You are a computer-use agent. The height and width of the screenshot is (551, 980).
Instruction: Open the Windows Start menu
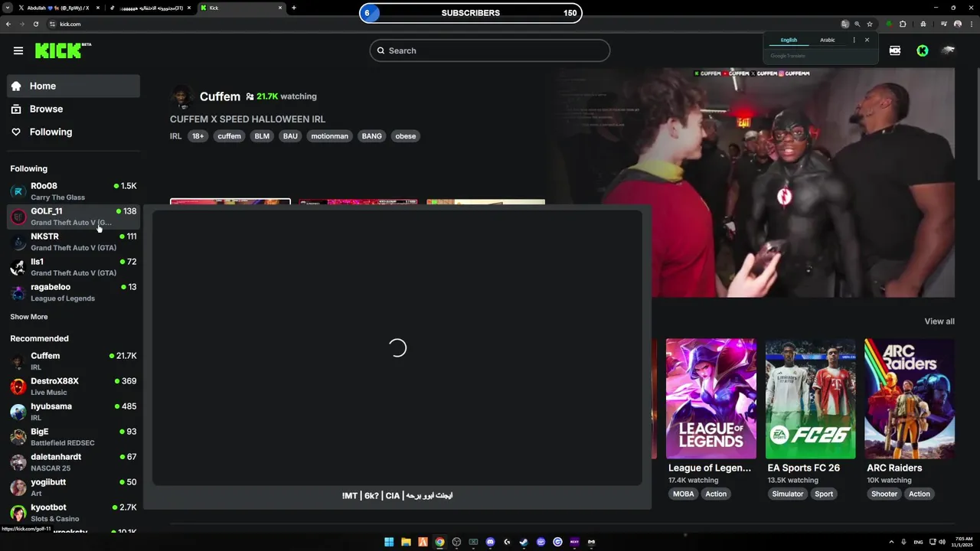point(389,542)
